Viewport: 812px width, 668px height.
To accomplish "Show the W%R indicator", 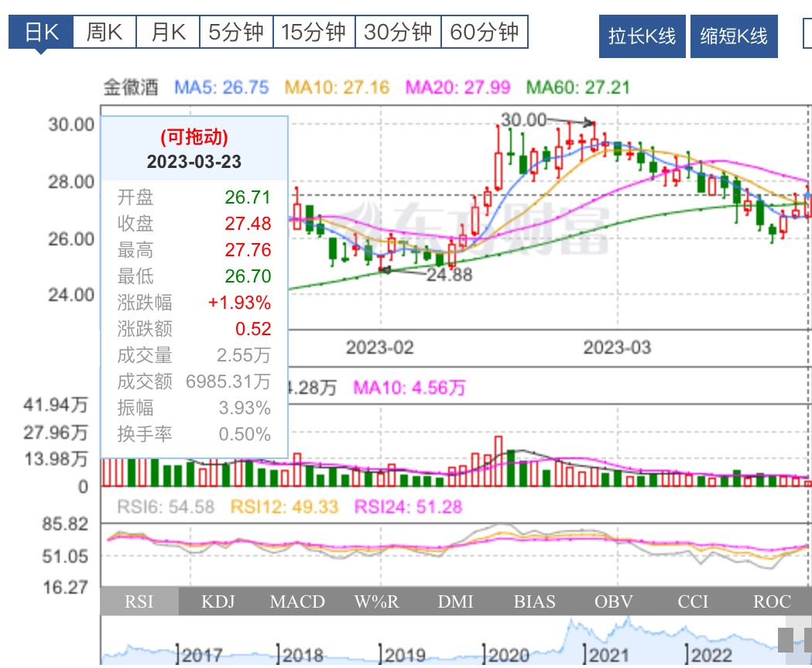I will [x=376, y=601].
